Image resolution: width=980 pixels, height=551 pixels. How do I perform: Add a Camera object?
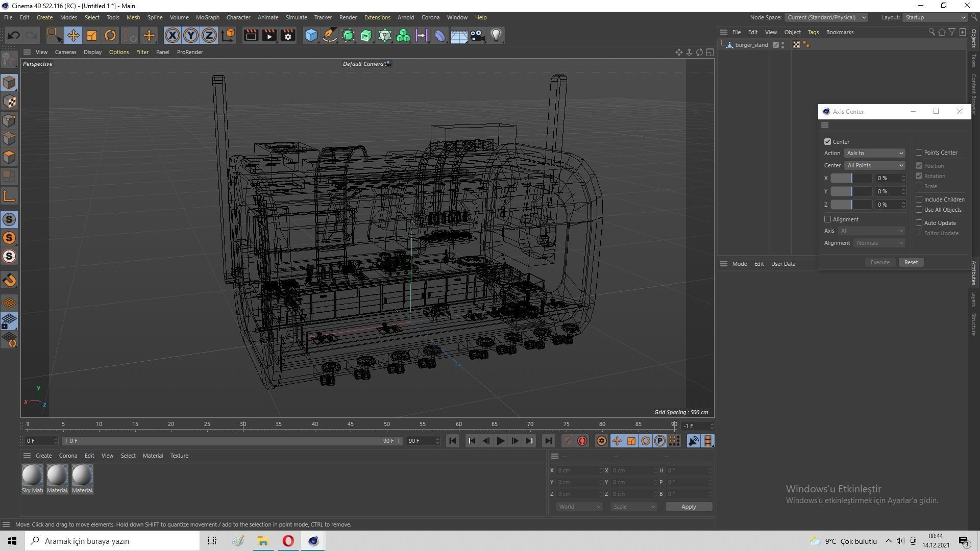[477, 35]
